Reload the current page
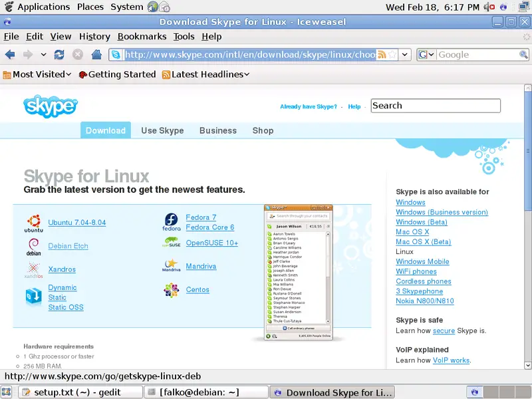This screenshot has height=399, width=532. 59,55
